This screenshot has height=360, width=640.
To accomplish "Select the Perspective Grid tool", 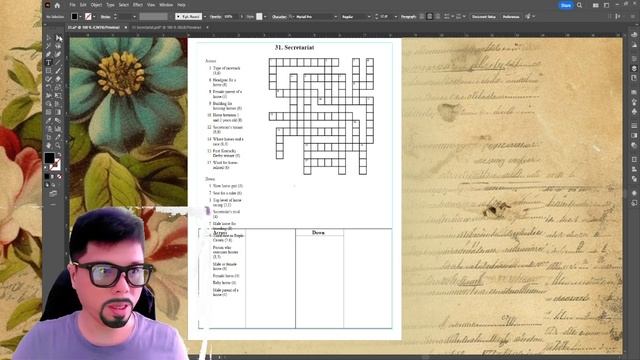I will [59, 104].
